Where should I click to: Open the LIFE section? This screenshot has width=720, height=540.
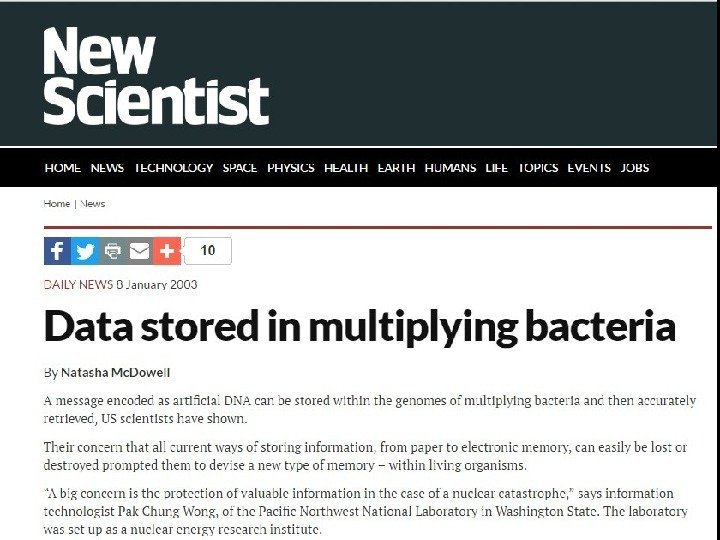click(497, 168)
